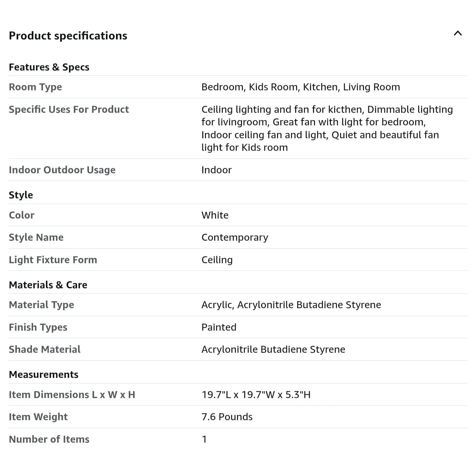Collapse the Product specifications section chevron
The image size is (476, 476).
(x=457, y=33)
